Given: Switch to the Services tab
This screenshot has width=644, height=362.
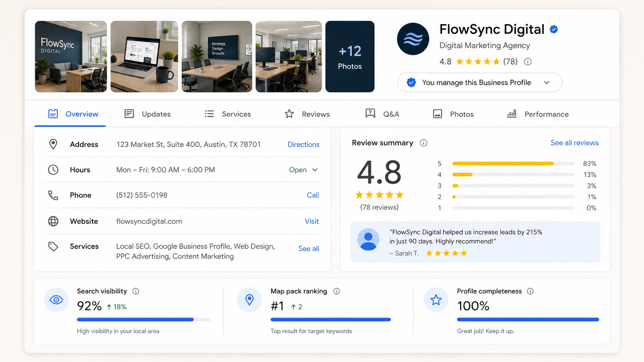Looking at the screenshot, I should click(228, 114).
